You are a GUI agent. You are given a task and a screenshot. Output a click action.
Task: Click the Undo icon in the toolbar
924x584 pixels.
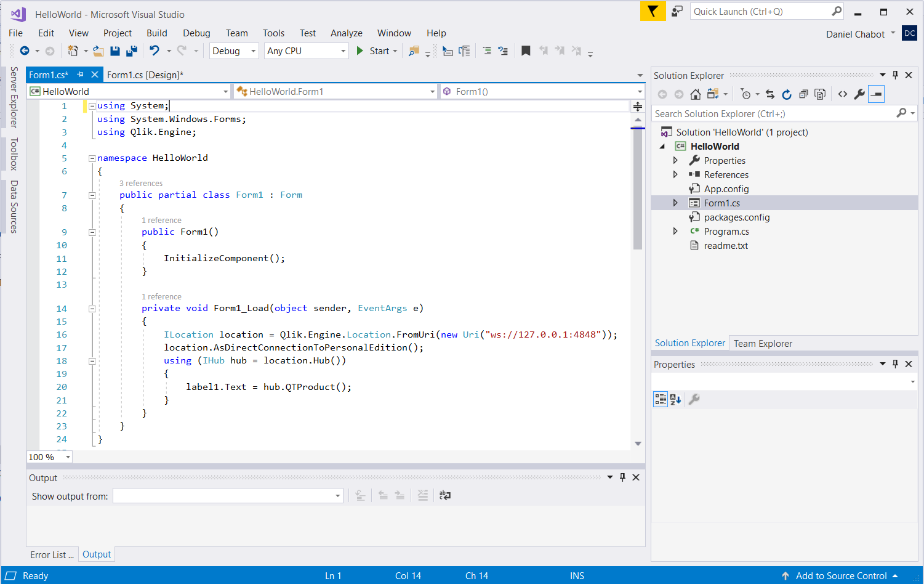tap(155, 51)
